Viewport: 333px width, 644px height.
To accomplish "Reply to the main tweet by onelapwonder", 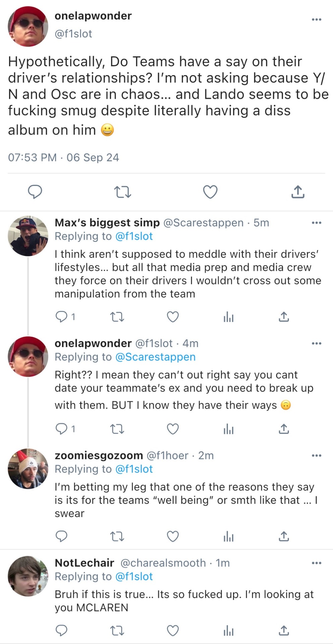I will point(35,192).
